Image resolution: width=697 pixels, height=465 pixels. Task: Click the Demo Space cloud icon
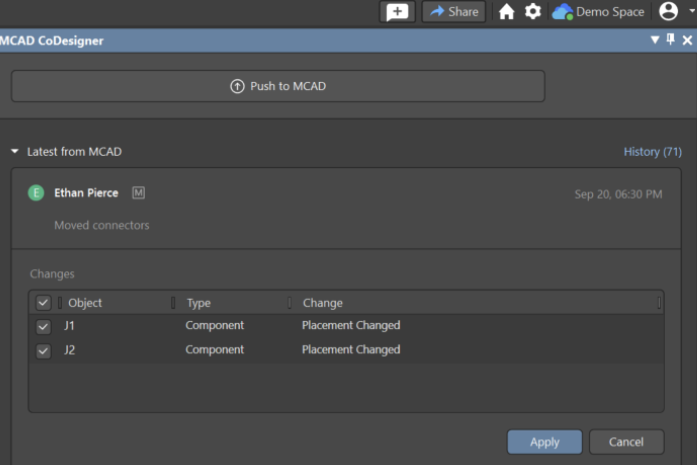tap(562, 12)
